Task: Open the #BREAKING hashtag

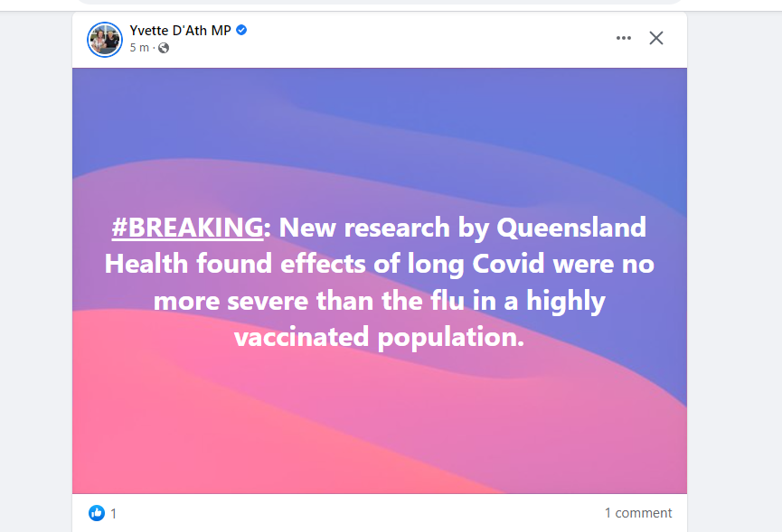Action: [x=187, y=228]
